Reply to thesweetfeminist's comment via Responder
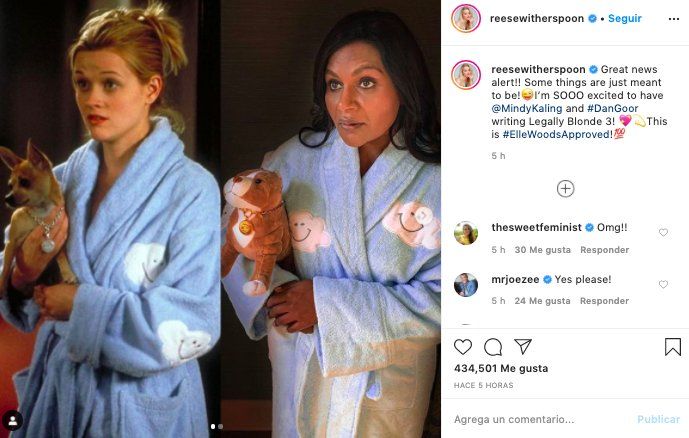Viewport: 689px width, 438px height. [x=605, y=250]
